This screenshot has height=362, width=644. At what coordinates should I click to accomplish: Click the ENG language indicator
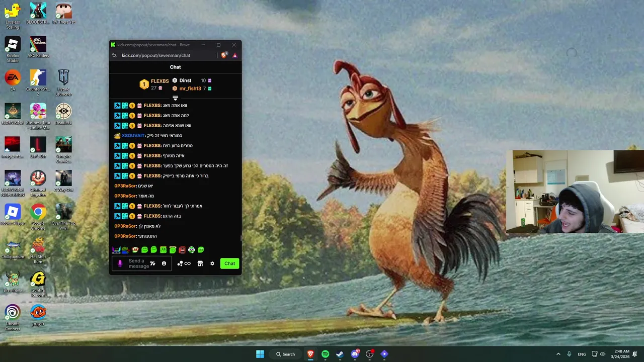pyautogui.click(x=582, y=354)
